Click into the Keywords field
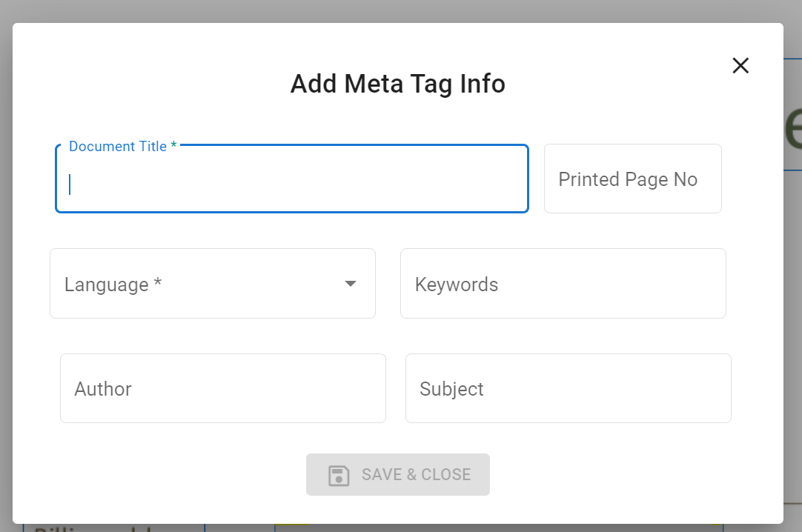The height and width of the screenshot is (532, 802). point(563,284)
